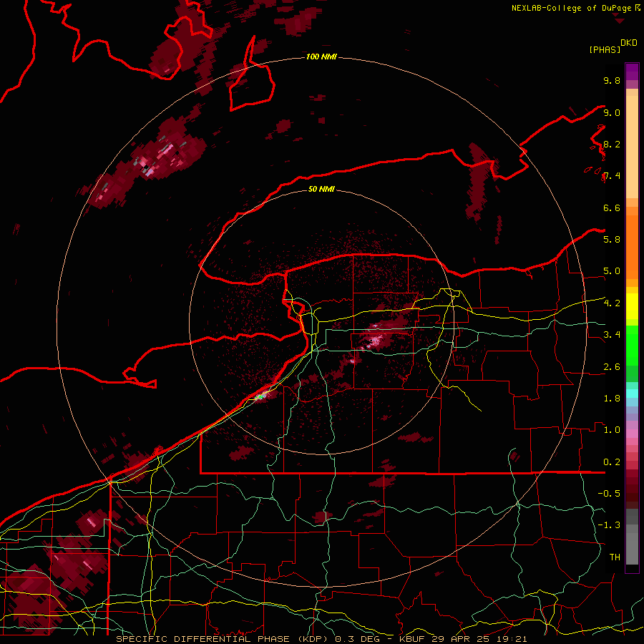Click the 9.0 scale value
This screenshot has height=644, width=644.
coord(612,112)
